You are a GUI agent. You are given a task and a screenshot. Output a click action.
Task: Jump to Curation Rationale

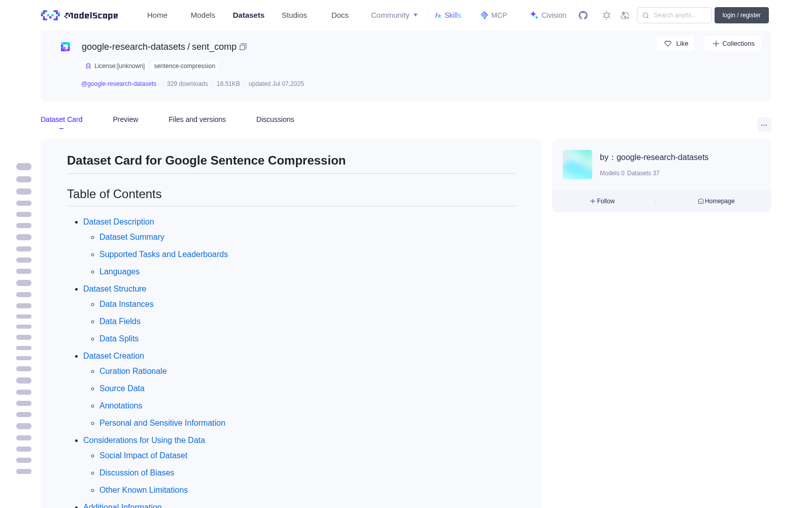[133, 371]
